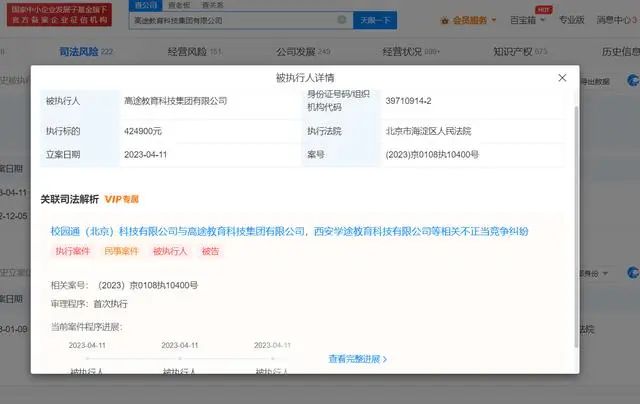Screen dimensions: 640x404
Task: Click the red official credit agency banner logo
Action: coord(59,15)
